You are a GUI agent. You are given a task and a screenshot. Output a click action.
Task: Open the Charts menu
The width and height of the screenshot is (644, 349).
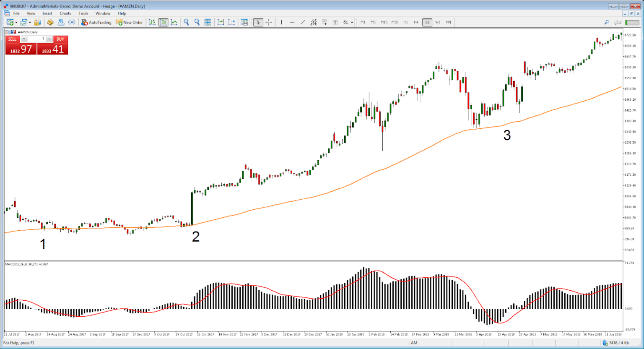[65, 13]
